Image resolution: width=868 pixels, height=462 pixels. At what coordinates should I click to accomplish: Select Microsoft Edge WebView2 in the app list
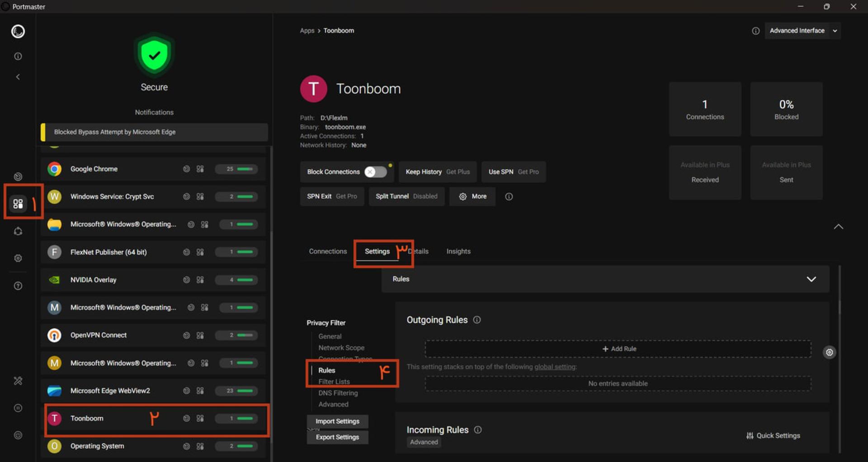click(x=153, y=391)
